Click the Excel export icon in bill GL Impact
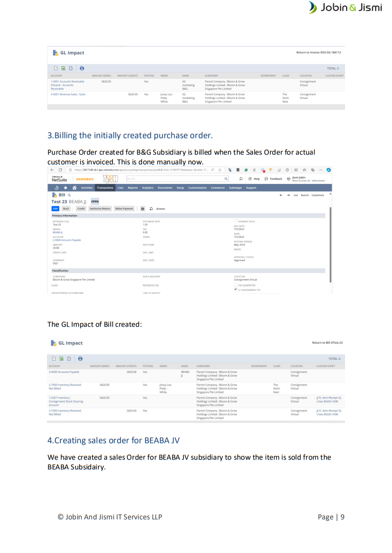This screenshot has width=392, height=553. tap(61, 359)
